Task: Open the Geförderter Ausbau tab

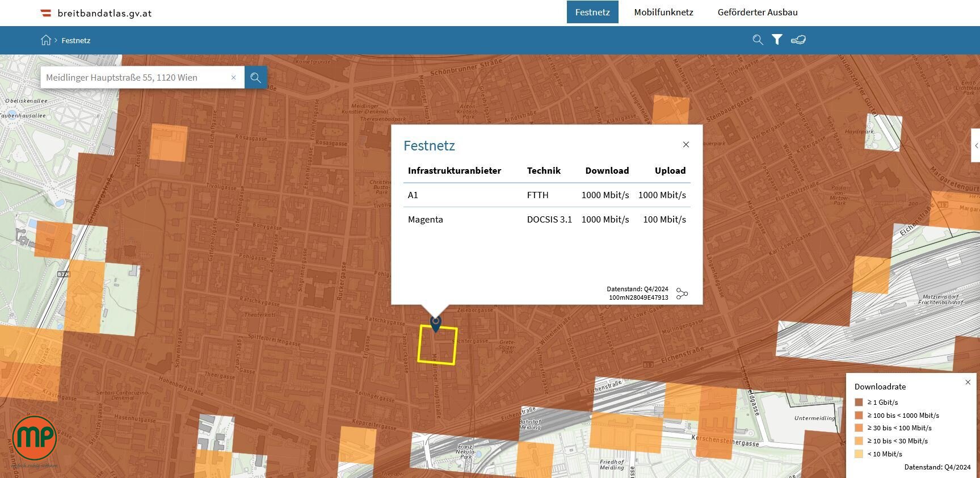Action: point(758,12)
